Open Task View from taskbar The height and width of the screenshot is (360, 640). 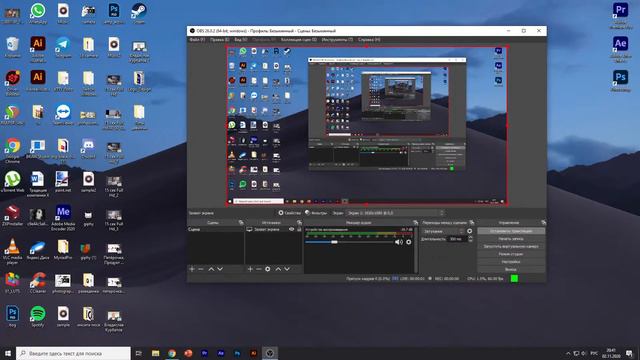138,353
